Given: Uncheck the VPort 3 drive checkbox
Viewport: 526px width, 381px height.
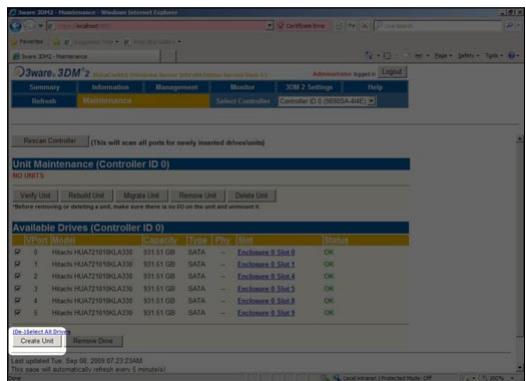Looking at the screenshot, I should (17, 288).
